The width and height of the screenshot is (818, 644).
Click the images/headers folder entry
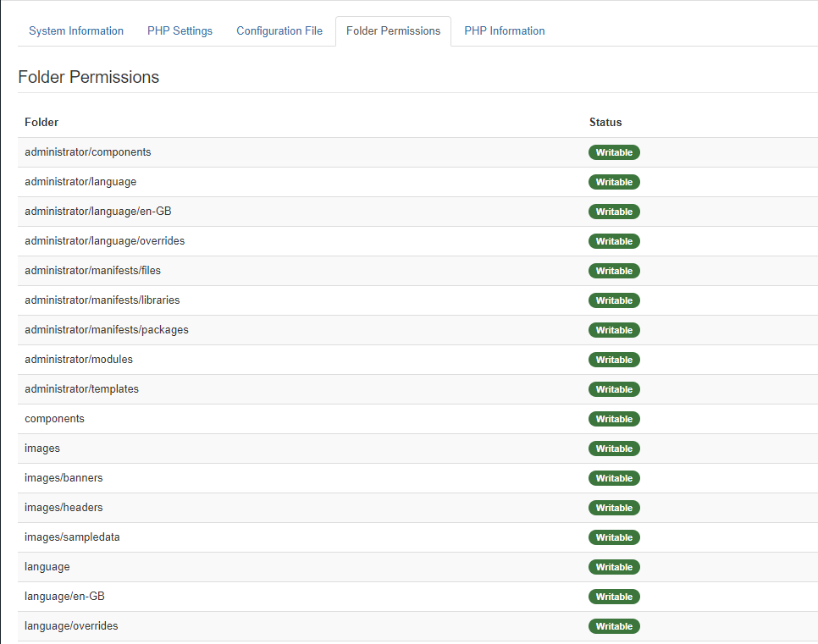[64, 508]
